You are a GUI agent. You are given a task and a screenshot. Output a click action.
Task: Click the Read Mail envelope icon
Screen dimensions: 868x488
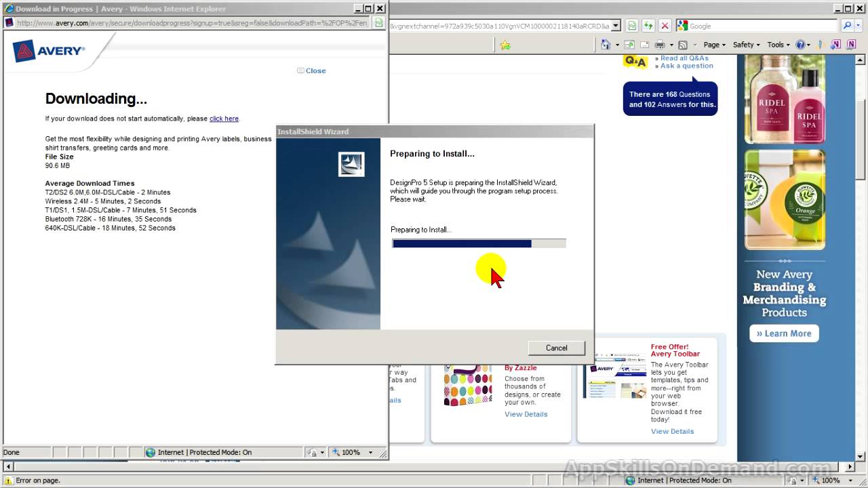click(x=644, y=45)
